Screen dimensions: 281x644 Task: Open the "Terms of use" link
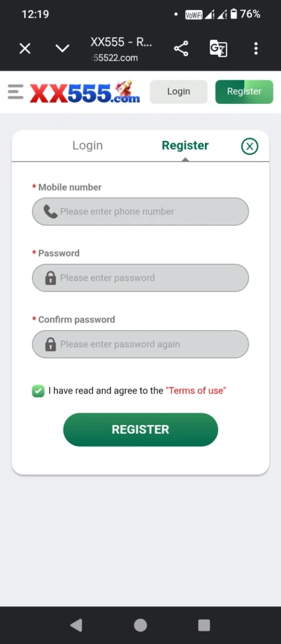coord(196,391)
